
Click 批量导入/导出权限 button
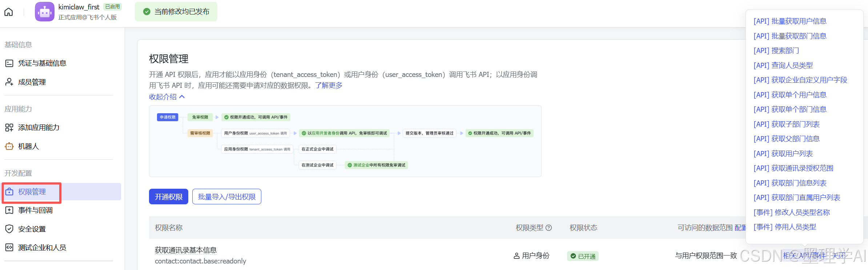click(x=227, y=197)
